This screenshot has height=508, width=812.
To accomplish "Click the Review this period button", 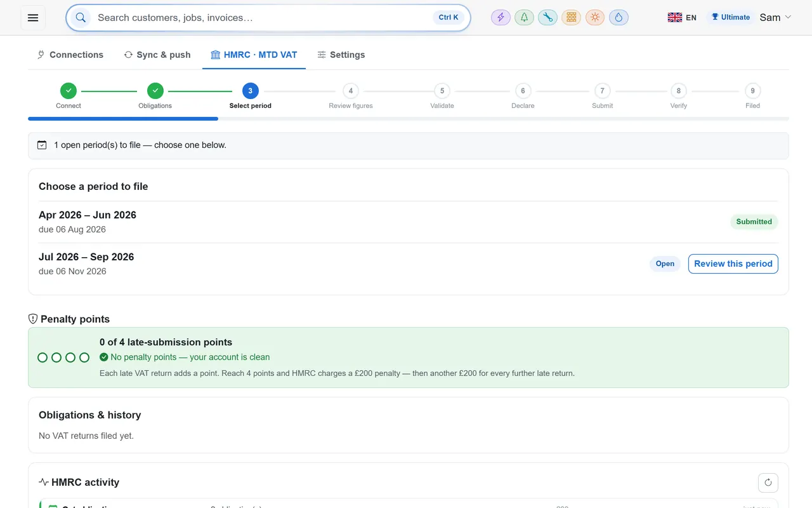I will coord(733,264).
